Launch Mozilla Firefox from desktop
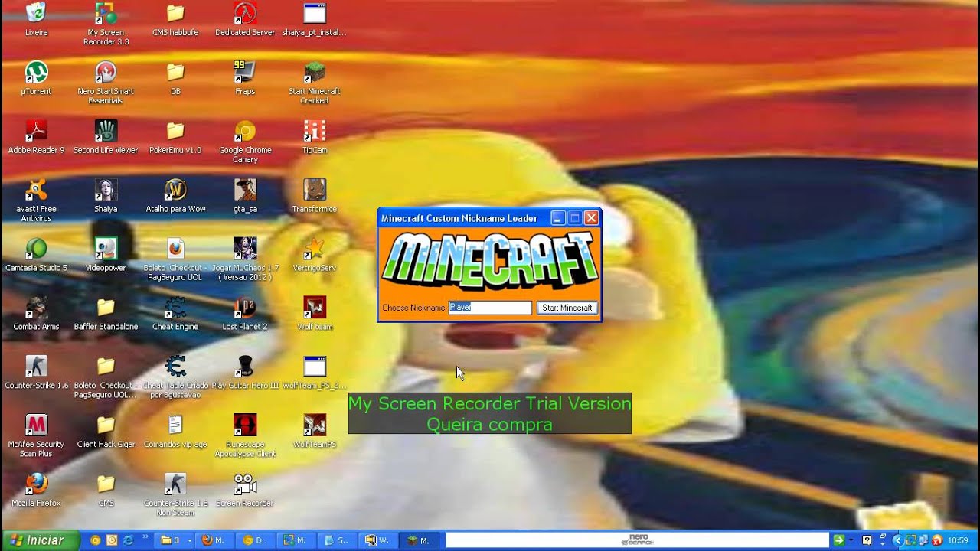 [x=36, y=491]
